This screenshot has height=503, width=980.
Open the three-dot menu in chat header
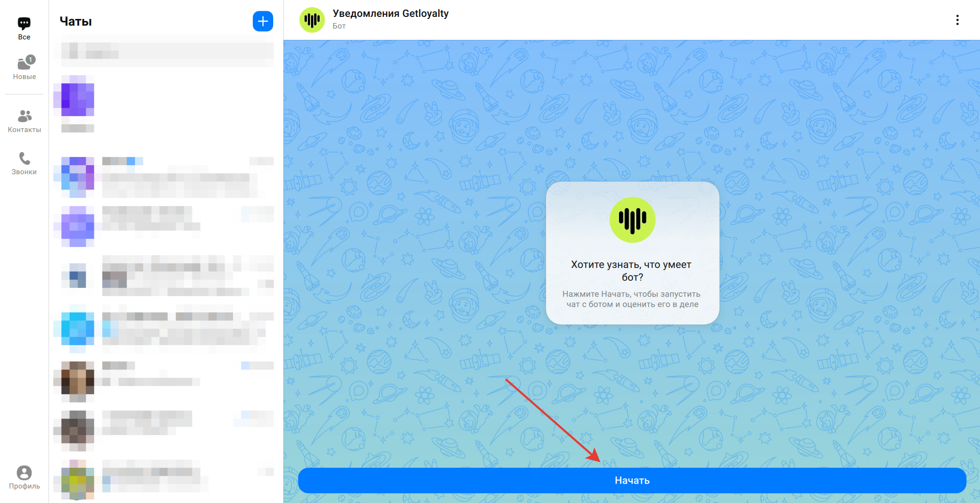pos(957,20)
